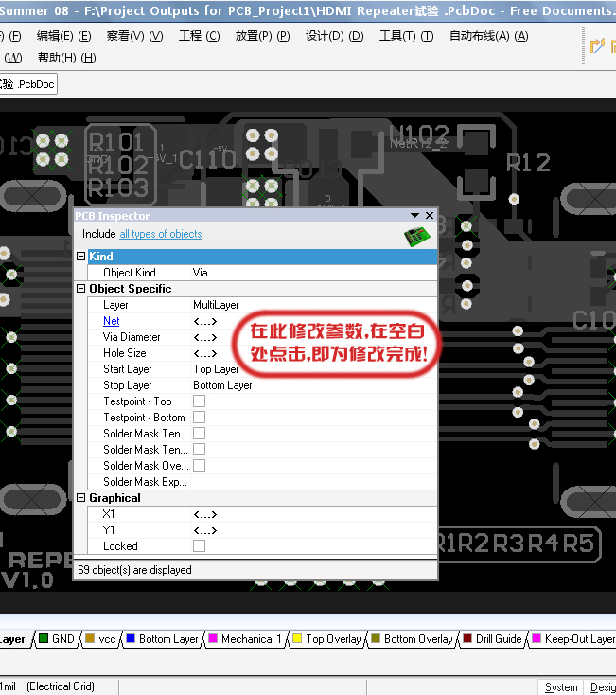Screen dimensions: 616x695
Task: Click the Net value field
Action: pyautogui.click(x=313, y=321)
